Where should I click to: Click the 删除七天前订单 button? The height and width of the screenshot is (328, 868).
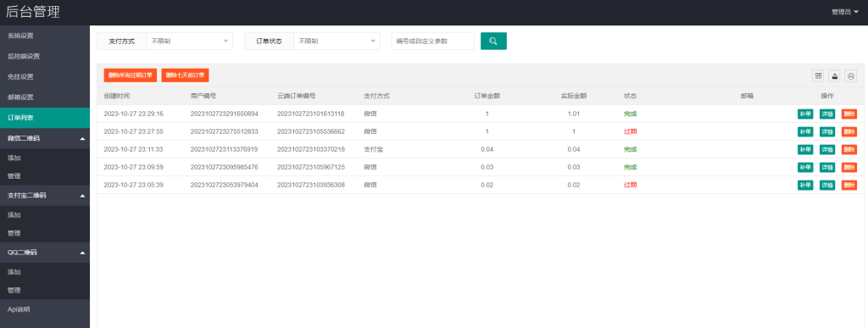point(185,75)
